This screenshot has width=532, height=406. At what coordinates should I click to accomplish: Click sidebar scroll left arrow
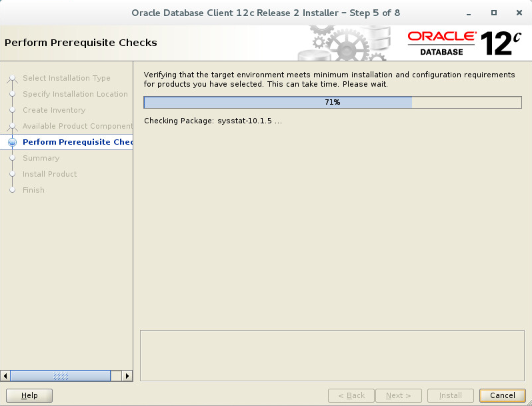coord(5,376)
